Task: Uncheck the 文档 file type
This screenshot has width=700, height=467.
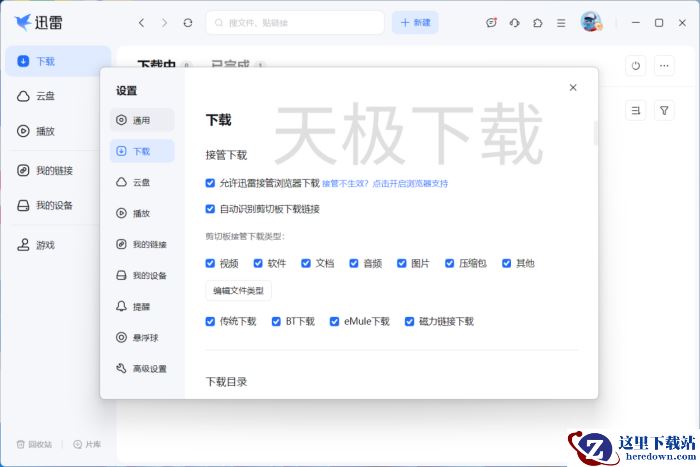Action: click(x=306, y=263)
